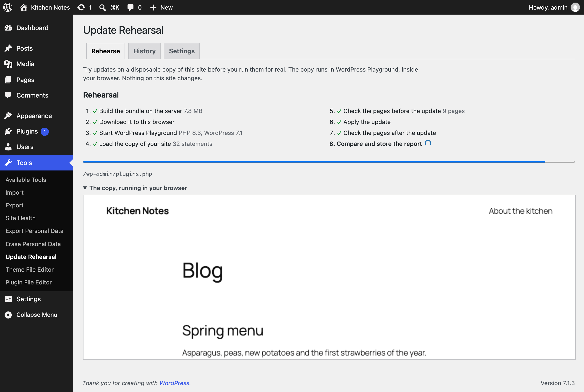Open Export Personal Data submenu item
Viewport: 584px width, 392px height.
[x=34, y=231]
